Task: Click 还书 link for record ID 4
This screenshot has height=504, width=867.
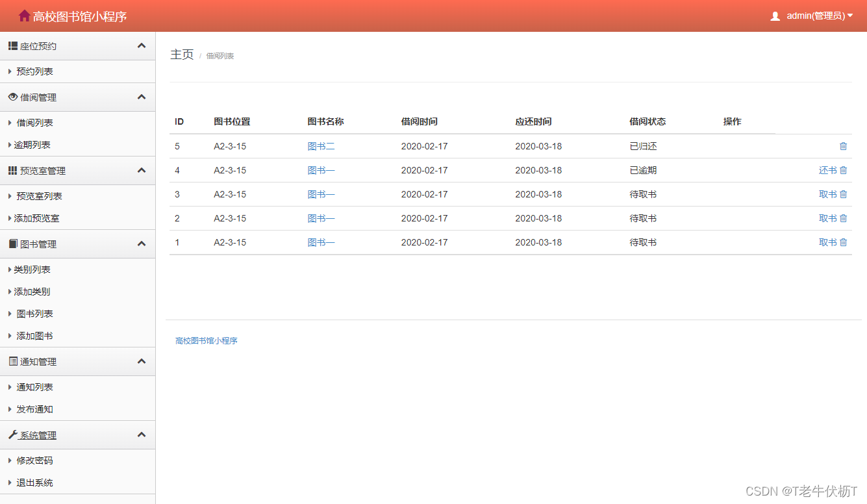Action: pyautogui.click(x=827, y=170)
